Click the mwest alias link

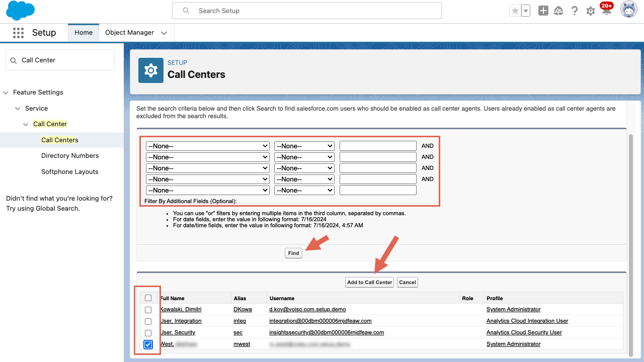coord(242,344)
